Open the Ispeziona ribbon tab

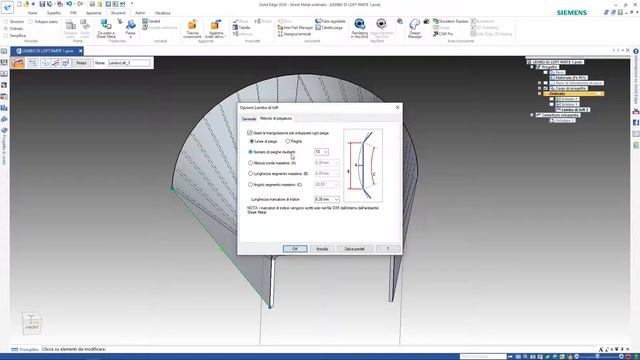coord(93,13)
